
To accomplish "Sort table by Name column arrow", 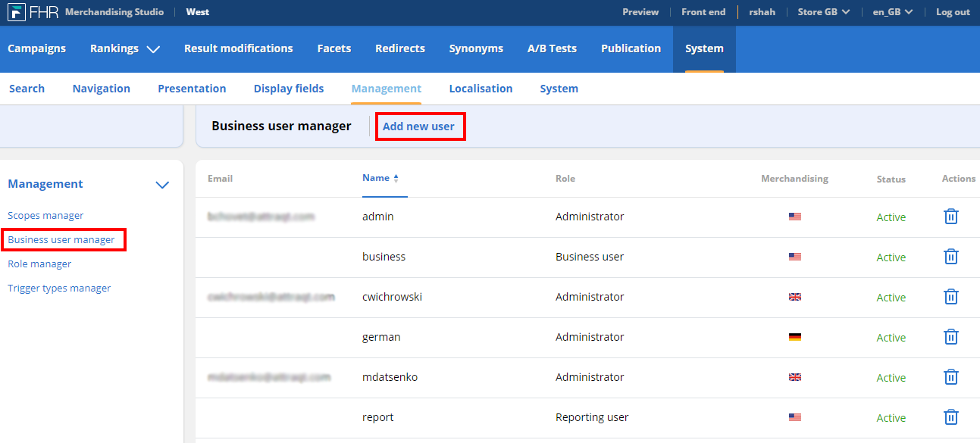I will point(396,178).
